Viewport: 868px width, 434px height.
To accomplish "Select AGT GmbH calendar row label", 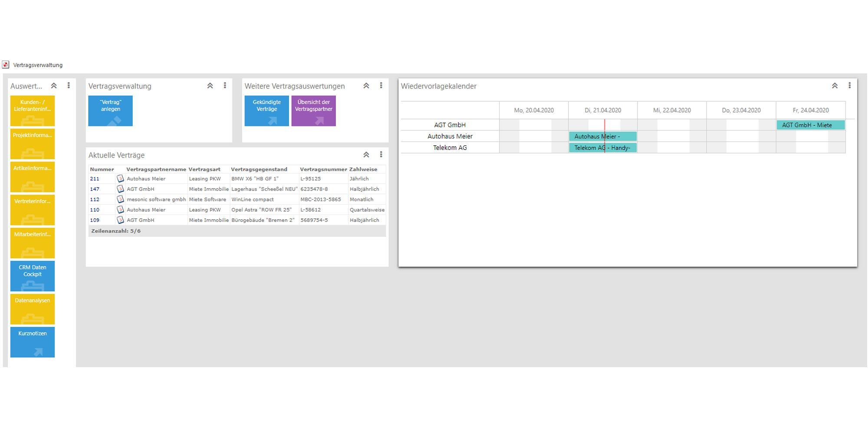I will [450, 125].
